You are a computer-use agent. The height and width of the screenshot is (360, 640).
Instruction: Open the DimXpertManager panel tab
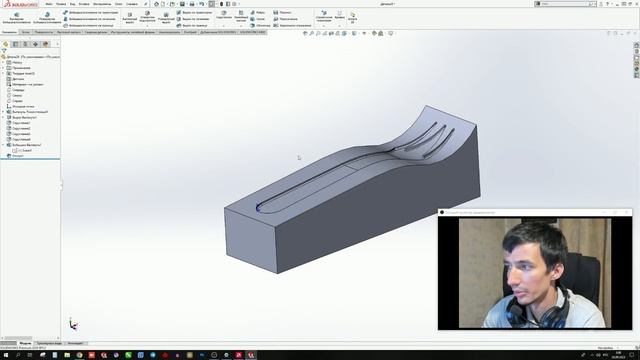pos(35,44)
